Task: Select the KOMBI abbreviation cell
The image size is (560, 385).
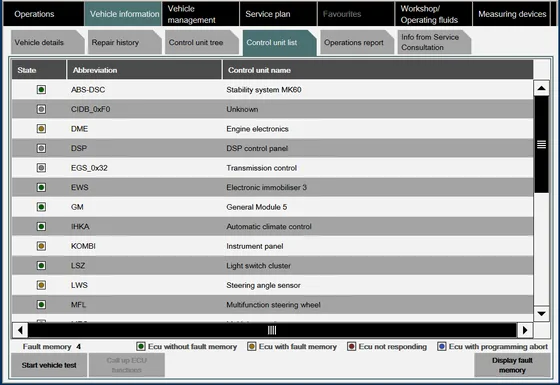Action: point(83,246)
